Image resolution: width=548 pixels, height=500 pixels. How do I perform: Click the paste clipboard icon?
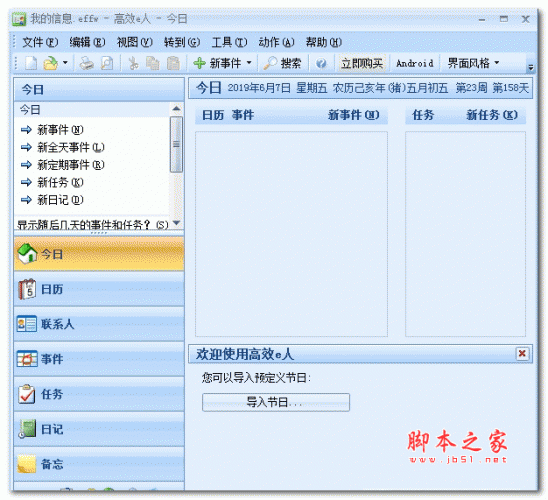(x=173, y=63)
